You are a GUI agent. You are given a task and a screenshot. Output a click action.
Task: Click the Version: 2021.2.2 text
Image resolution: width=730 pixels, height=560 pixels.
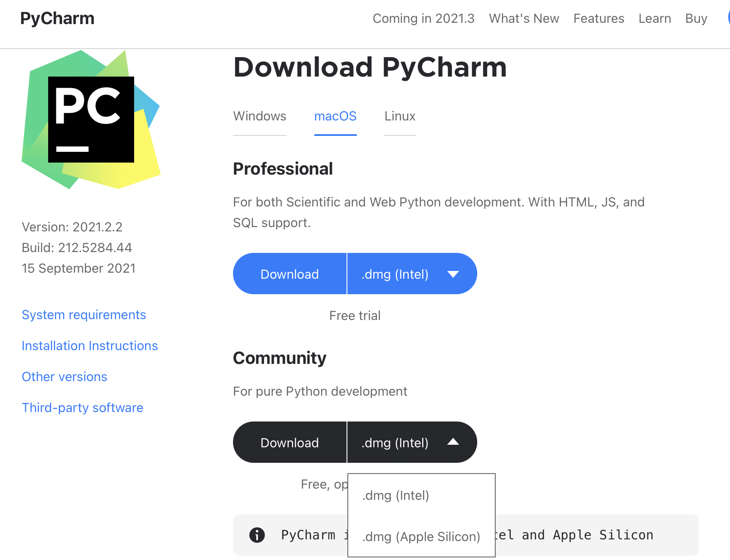tap(72, 227)
